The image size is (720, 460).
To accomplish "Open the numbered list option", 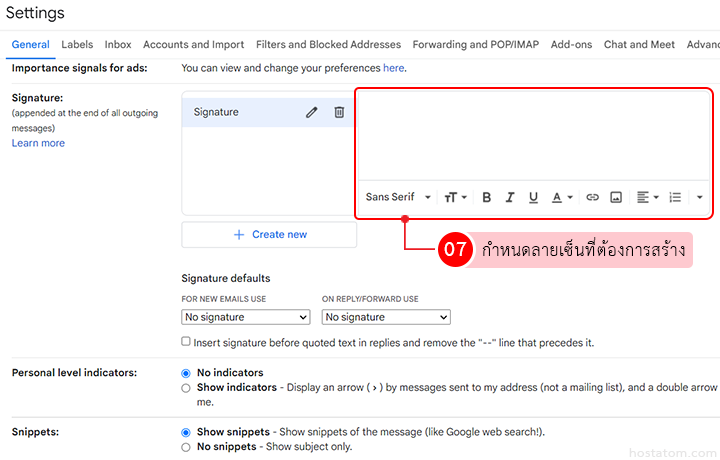I will pos(675,197).
